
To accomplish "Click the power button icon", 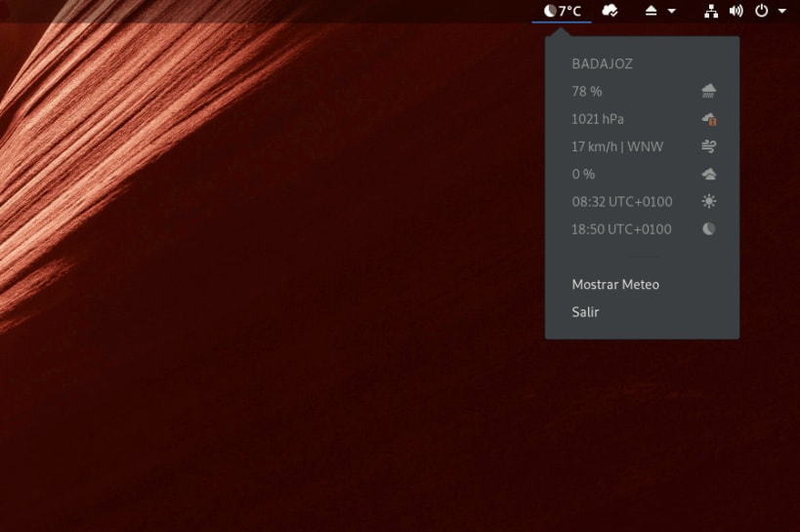I will pyautogui.click(x=761, y=11).
